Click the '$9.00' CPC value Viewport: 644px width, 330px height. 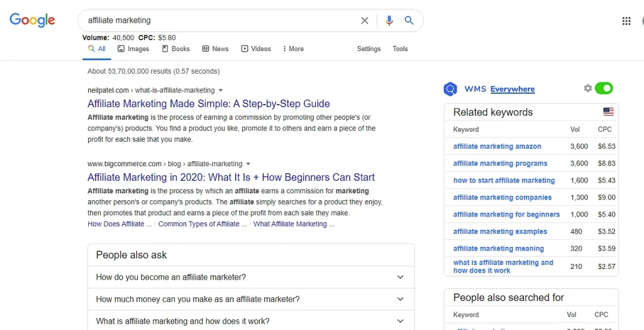[607, 198]
